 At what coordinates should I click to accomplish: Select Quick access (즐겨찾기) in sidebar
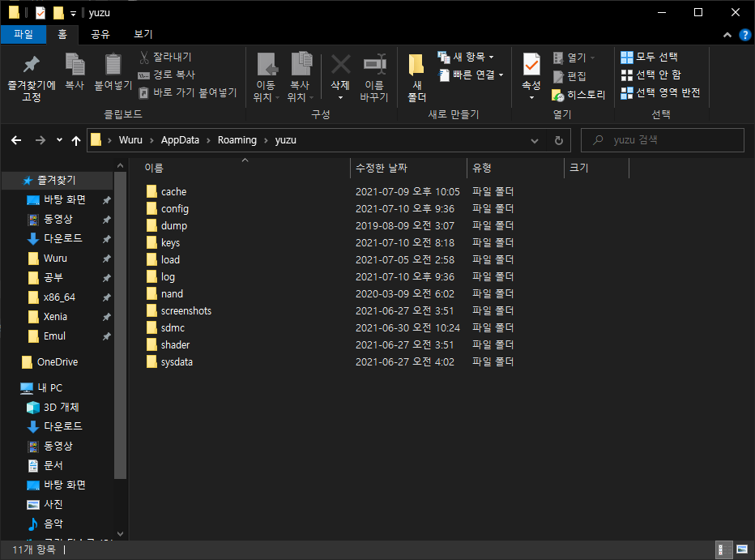[57, 180]
